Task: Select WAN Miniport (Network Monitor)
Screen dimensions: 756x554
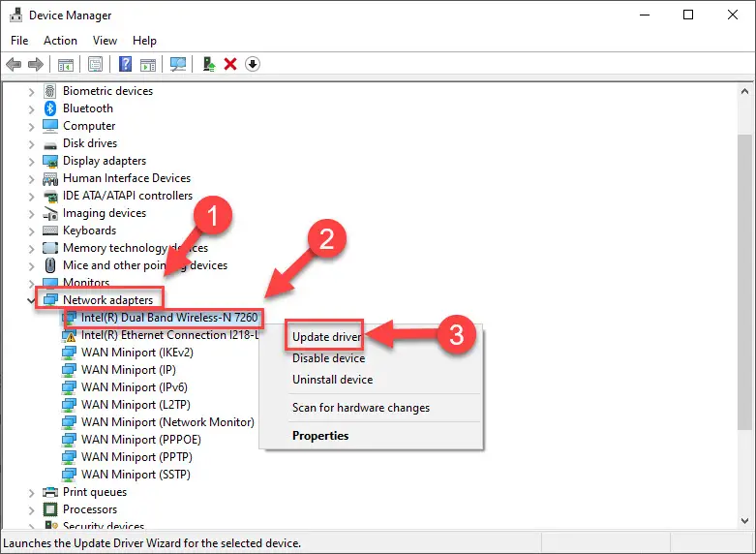Action: coord(167,421)
